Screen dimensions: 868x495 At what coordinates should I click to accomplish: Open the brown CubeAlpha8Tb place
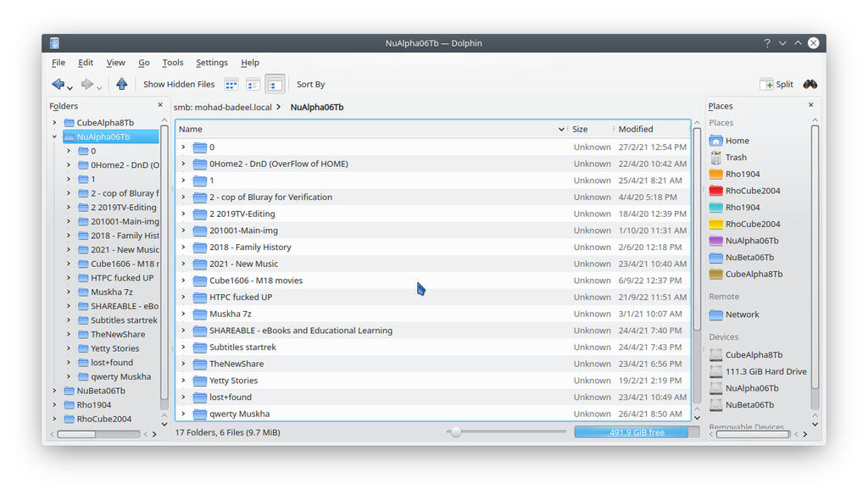coord(747,274)
